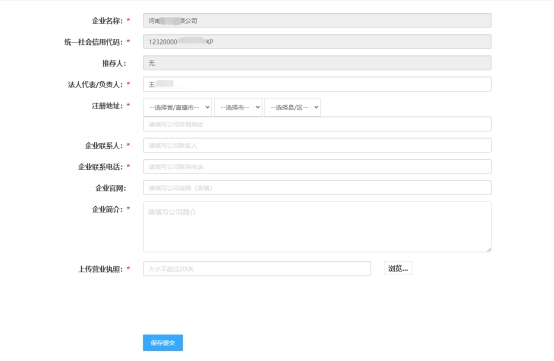This screenshot has width=554, height=361.
Task: Click the 企业官网 website input field
Action: [317, 188]
